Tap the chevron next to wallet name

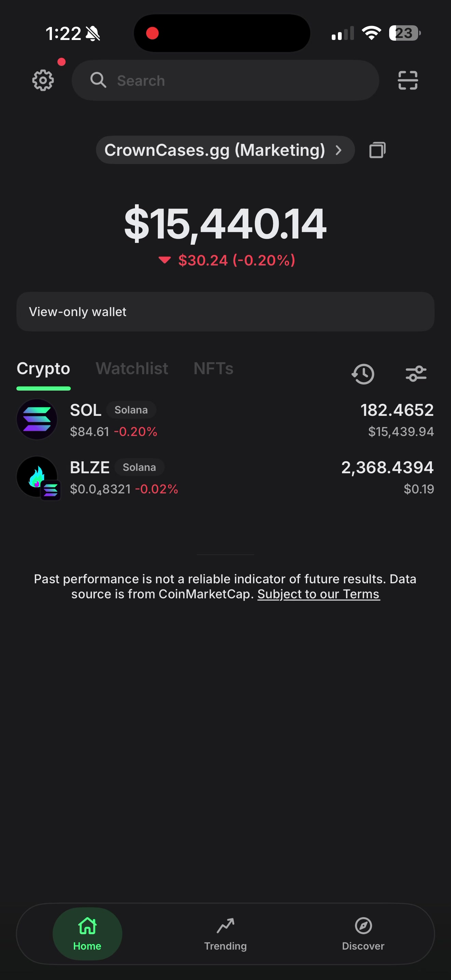pos(339,150)
